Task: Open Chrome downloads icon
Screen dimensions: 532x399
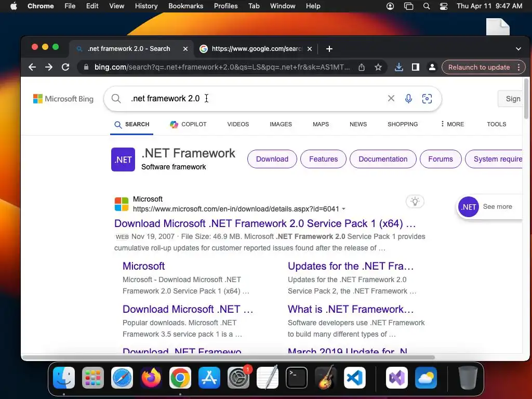Action: pos(399,67)
